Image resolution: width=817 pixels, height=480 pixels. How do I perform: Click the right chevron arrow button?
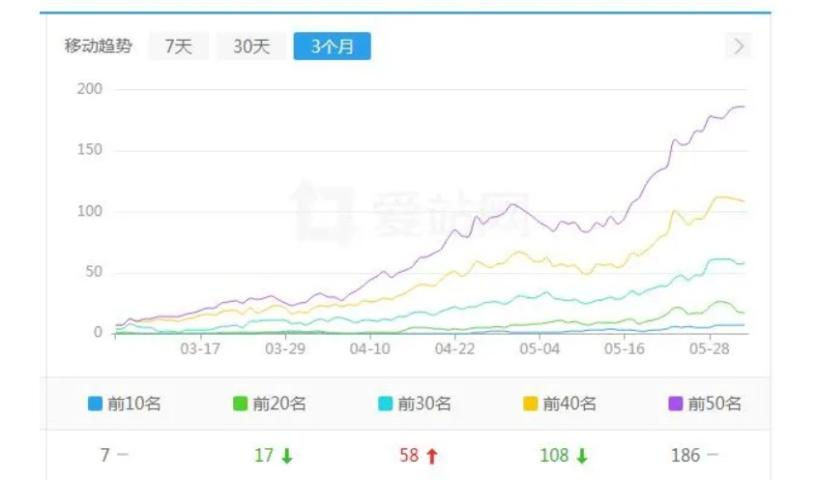coord(738,46)
